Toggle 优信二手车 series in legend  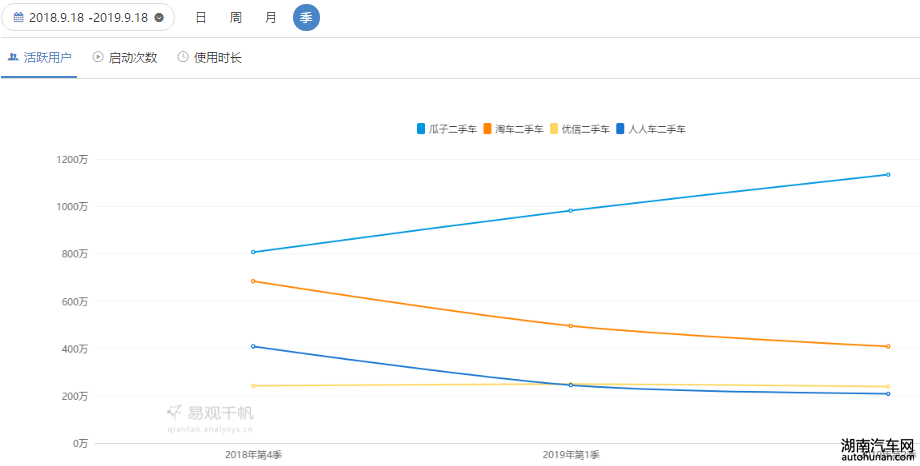580,129
